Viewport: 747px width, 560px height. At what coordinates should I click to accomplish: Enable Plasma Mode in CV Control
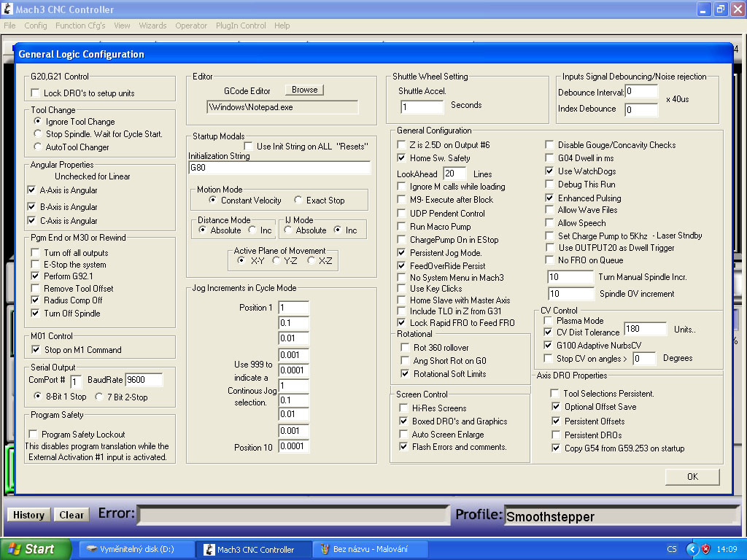tap(549, 321)
